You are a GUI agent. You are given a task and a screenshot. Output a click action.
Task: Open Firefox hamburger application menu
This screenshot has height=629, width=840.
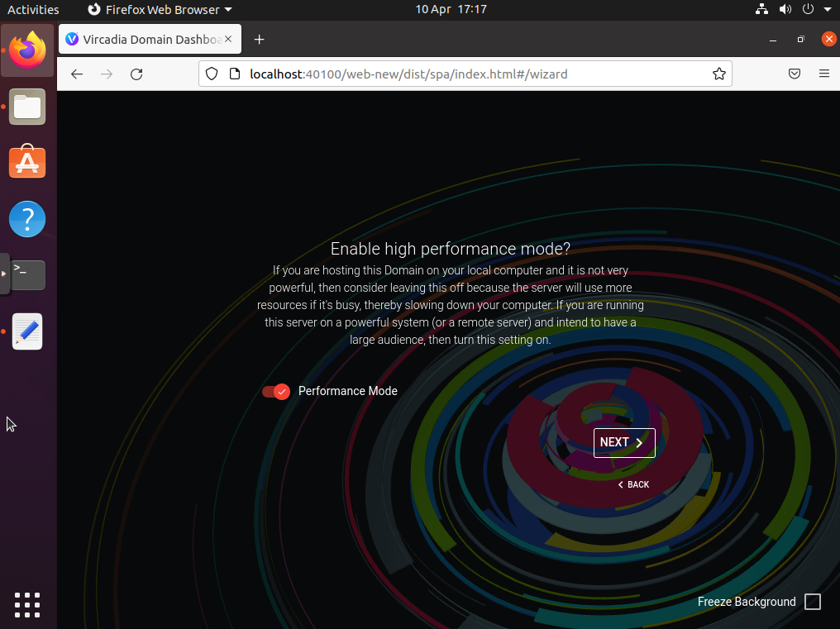click(824, 74)
